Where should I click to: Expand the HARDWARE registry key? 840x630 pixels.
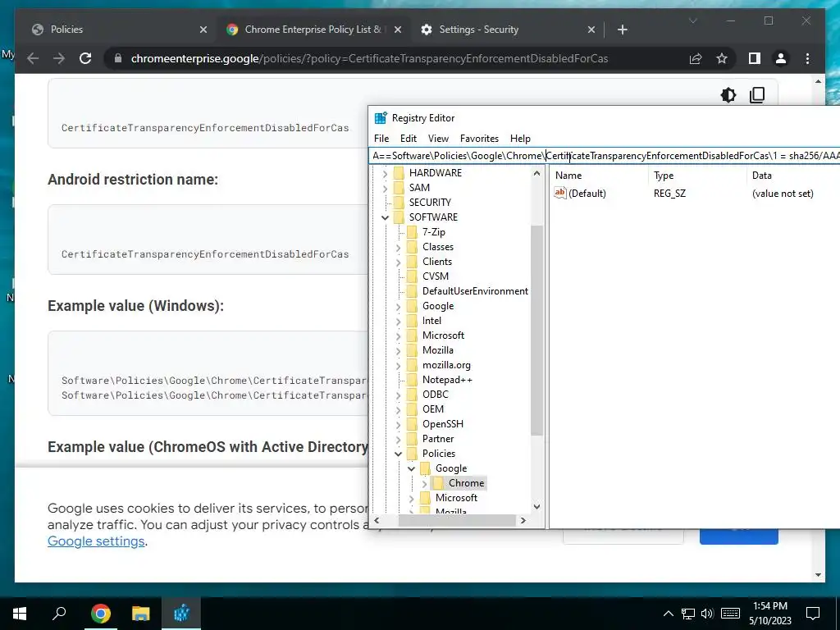pyautogui.click(x=385, y=173)
